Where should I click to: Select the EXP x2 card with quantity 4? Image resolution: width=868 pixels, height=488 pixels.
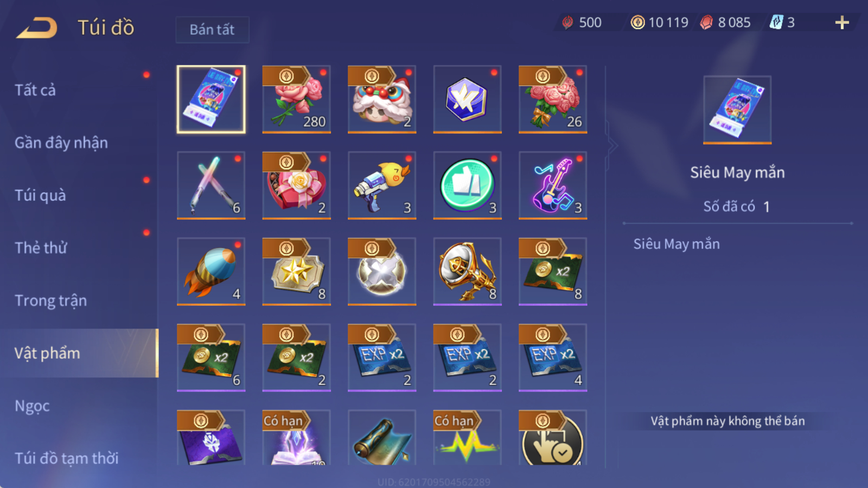(x=553, y=357)
